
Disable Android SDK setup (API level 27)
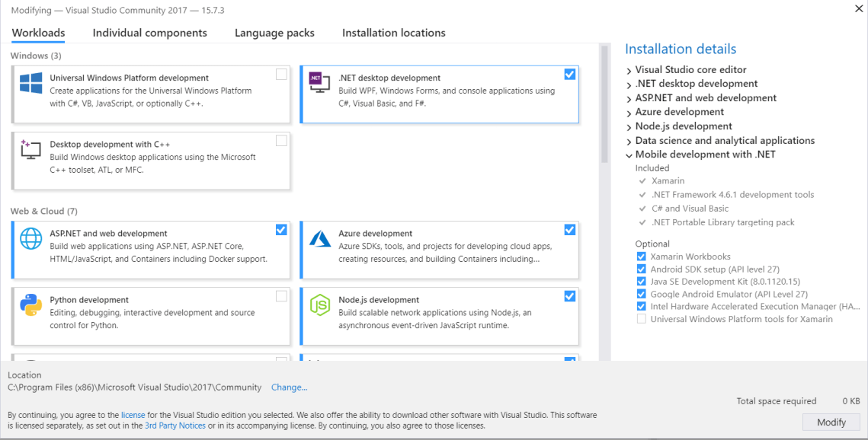coord(641,269)
